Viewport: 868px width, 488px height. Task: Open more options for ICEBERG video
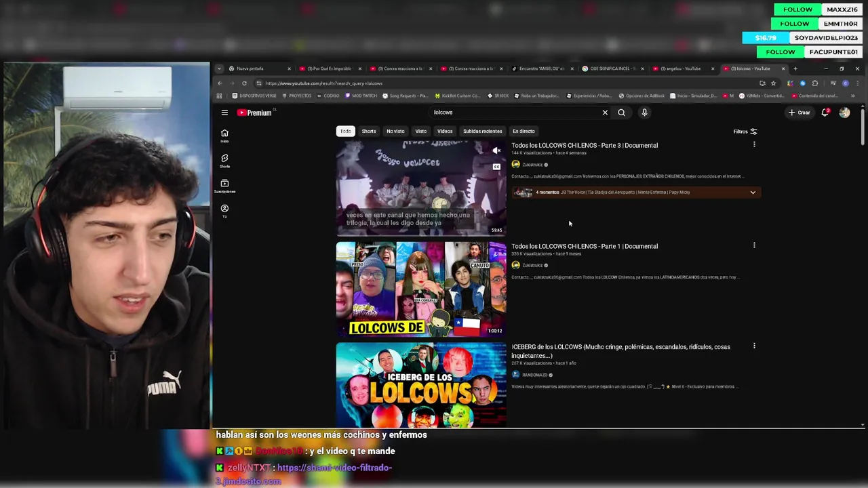click(754, 346)
